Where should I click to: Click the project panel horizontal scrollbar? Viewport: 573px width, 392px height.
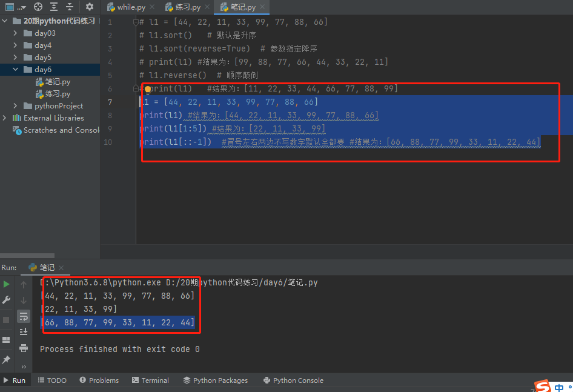pyautogui.click(x=27, y=256)
